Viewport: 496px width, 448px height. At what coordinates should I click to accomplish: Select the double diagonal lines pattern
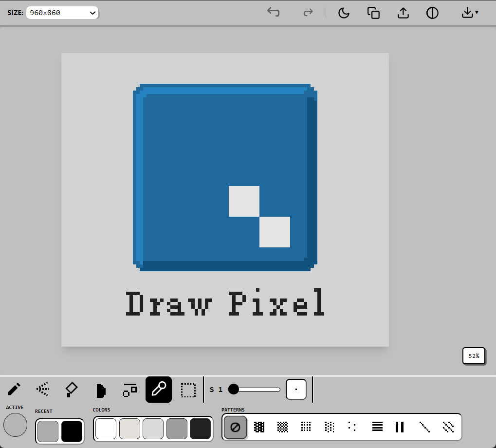(x=448, y=427)
